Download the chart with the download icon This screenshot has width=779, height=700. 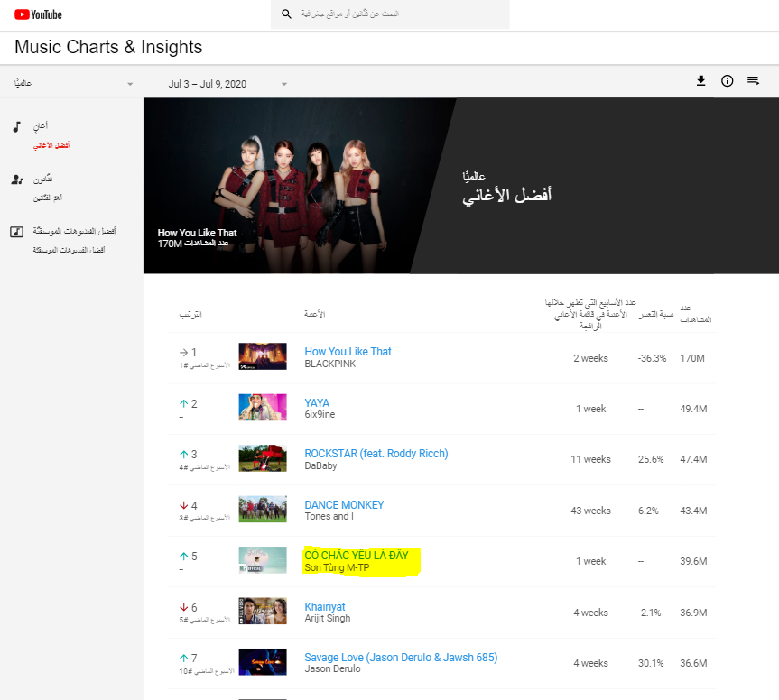click(700, 81)
